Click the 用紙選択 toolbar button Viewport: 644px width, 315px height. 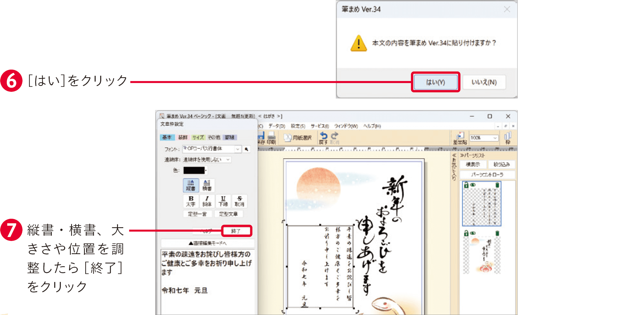coord(298,138)
